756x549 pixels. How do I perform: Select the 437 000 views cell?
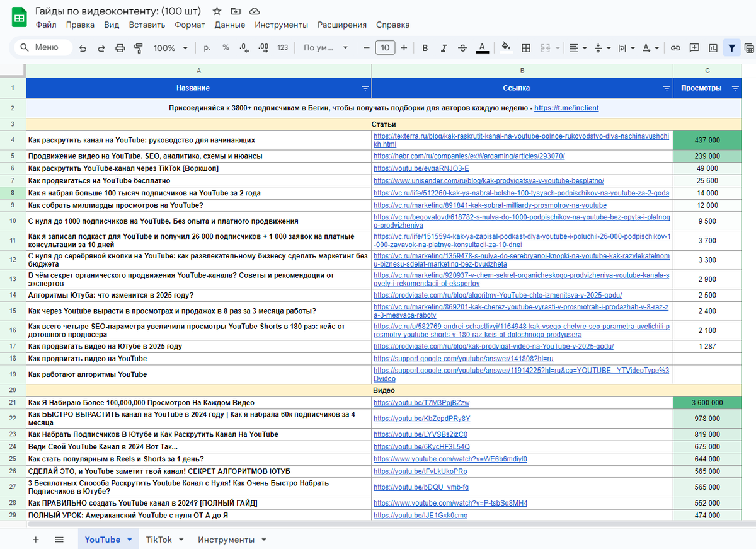(707, 140)
